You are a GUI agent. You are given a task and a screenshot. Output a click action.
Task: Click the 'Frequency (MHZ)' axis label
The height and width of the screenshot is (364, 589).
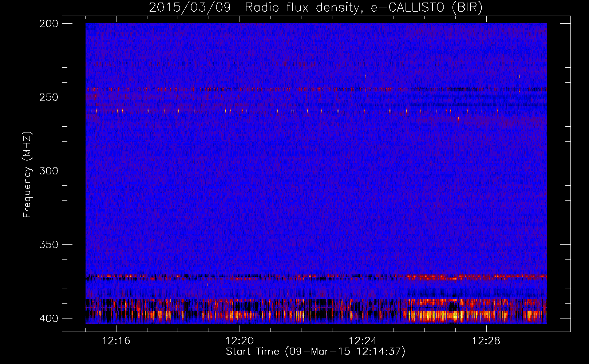click(x=27, y=175)
